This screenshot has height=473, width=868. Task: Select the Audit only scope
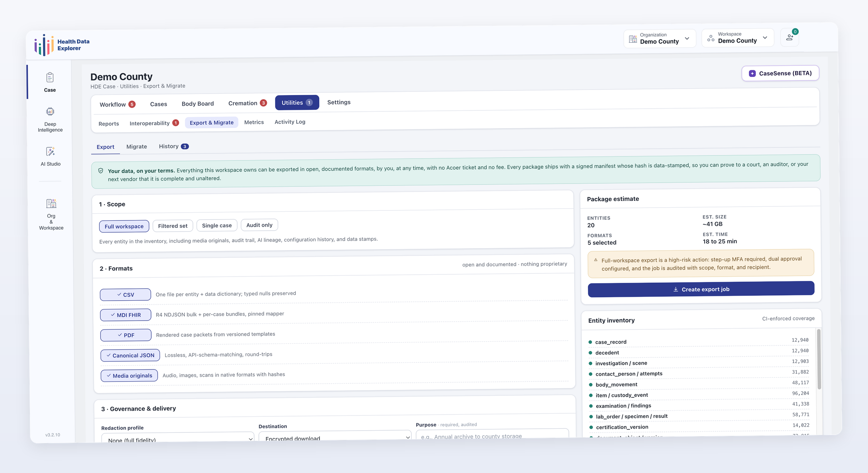[259, 225]
